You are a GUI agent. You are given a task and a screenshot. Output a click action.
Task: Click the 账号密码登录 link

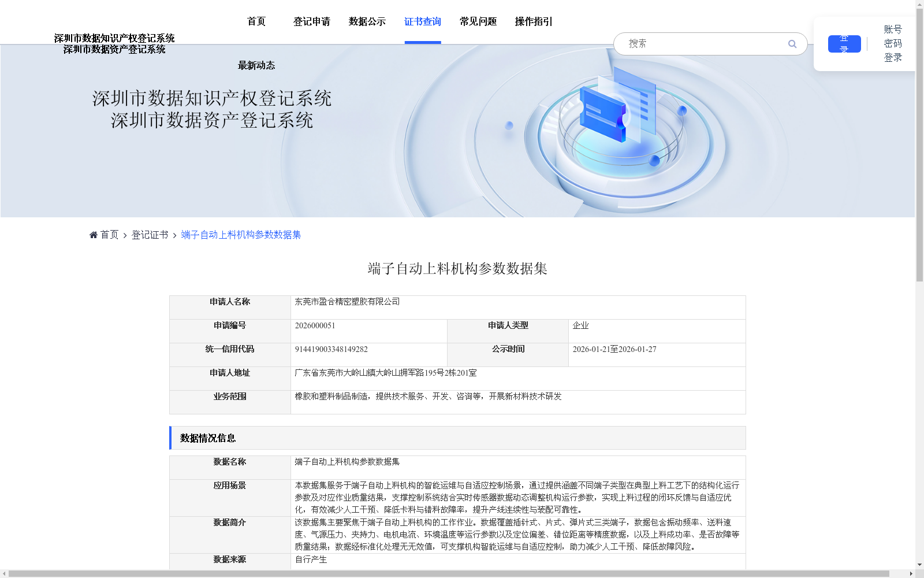click(893, 43)
